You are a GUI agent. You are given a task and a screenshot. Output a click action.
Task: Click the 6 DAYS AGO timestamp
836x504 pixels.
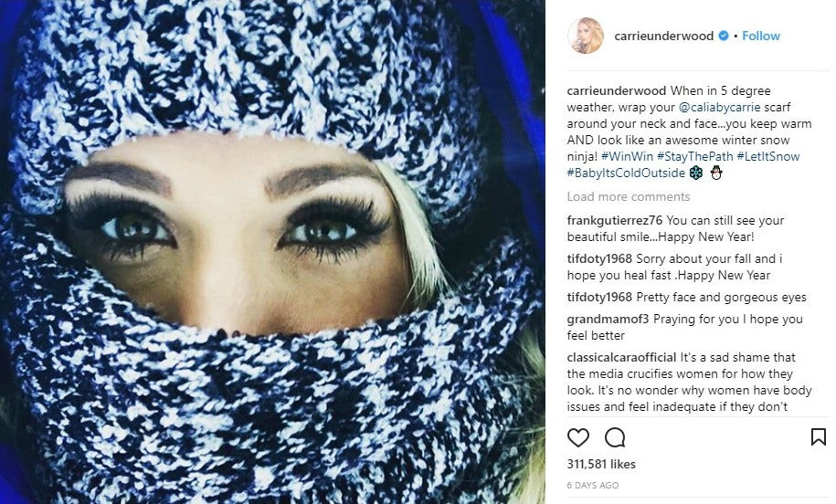[x=592, y=486]
